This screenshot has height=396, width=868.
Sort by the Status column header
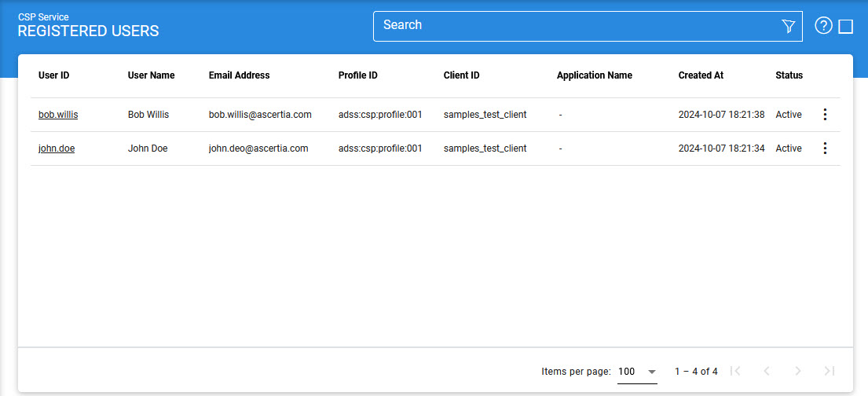pos(789,75)
